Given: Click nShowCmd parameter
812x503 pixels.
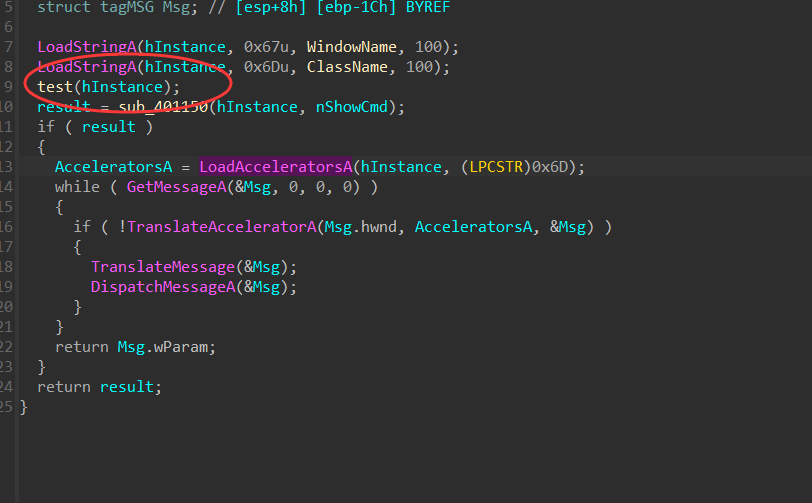Looking at the screenshot, I should click(352, 107).
